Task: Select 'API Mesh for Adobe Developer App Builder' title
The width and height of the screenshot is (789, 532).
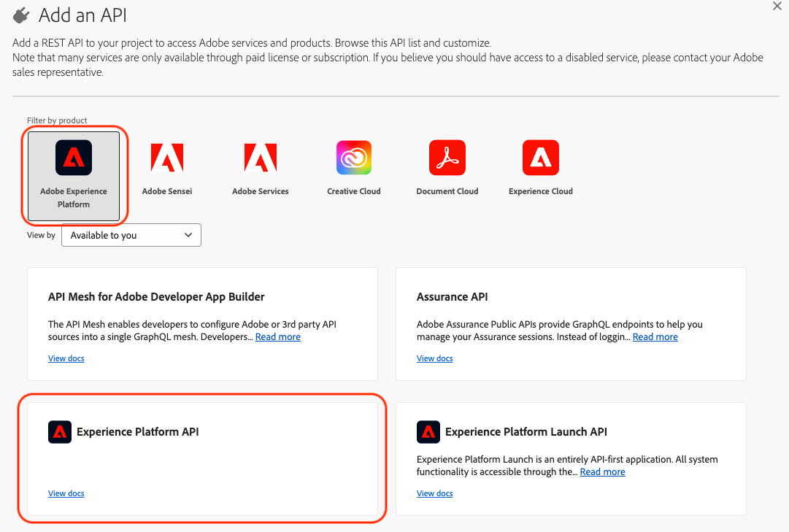Action: [x=156, y=297]
